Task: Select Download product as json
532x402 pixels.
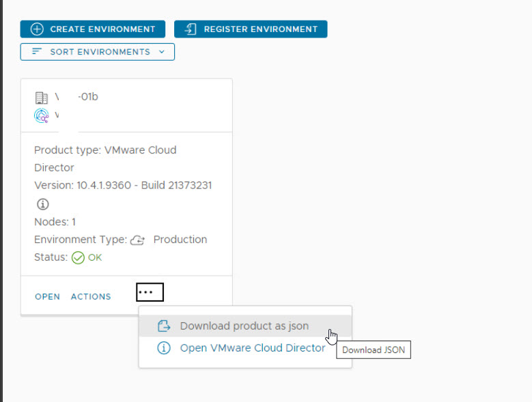Action: pyautogui.click(x=245, y=326)
